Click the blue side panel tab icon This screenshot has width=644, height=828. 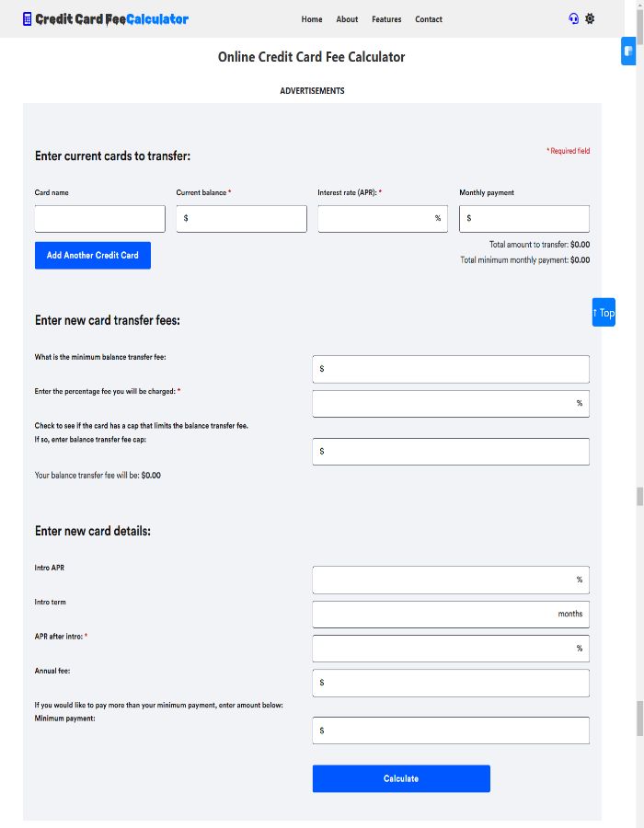pyautogui.click(x=629, y=52)
